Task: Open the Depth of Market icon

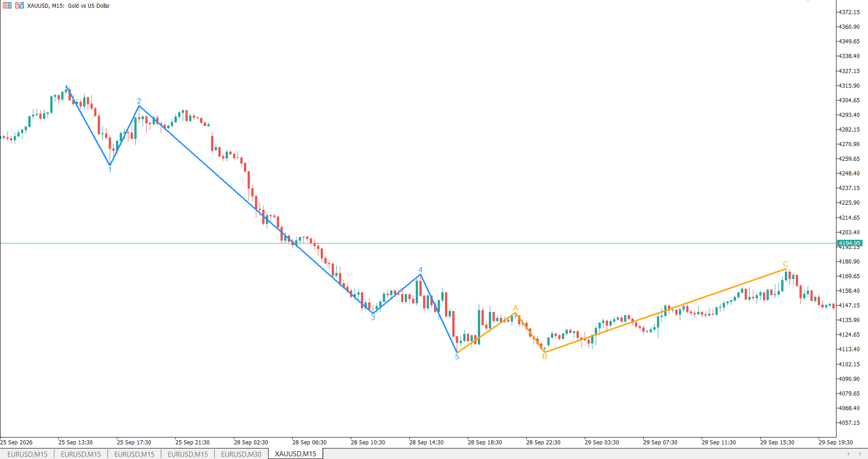Action: click(19, 5)
